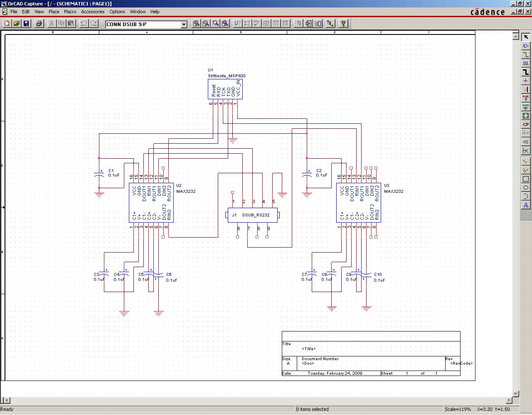This screenshot has height=415, width=532.
Task: Click the Zoom In toolbar icon
Action: (x=196, y=24)
